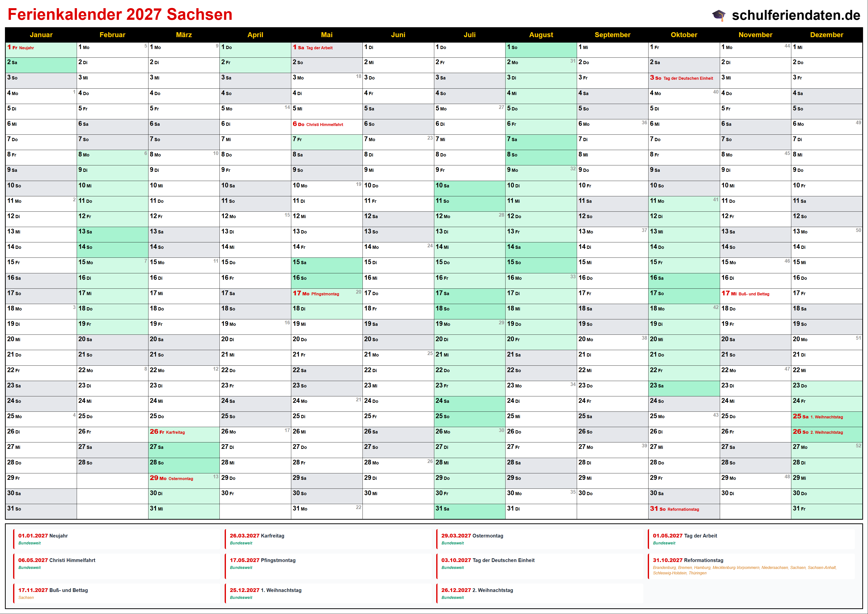Image resolution: width=868 pixels, height=614 pixels.
Task: Click the graduation cap logo icon
Action: pos(719,16)
